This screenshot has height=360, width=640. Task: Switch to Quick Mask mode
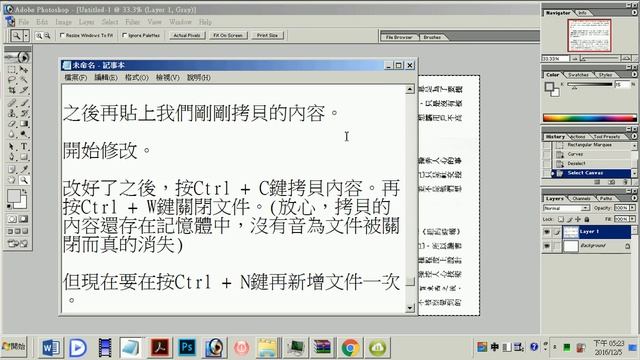24,219
